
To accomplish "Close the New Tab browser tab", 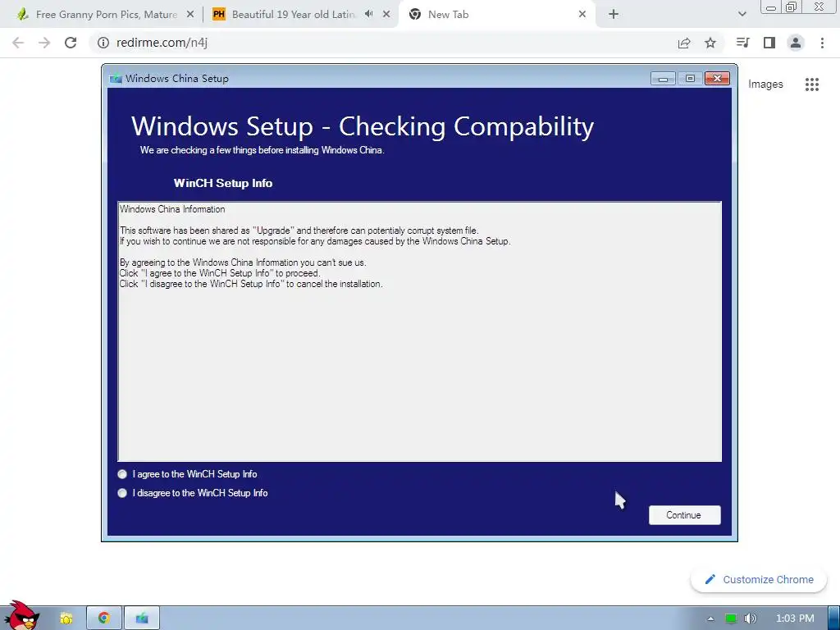I will 582,15.
